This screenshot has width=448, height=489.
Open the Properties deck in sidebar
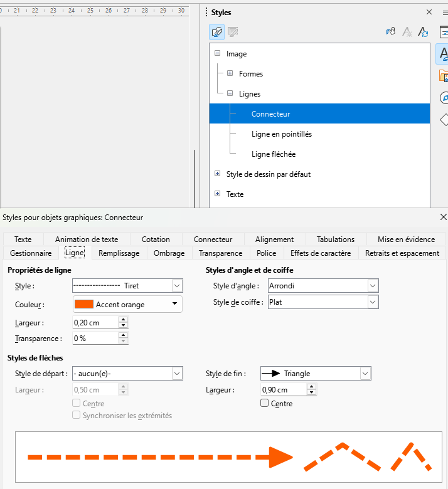[x=444, y=32]
